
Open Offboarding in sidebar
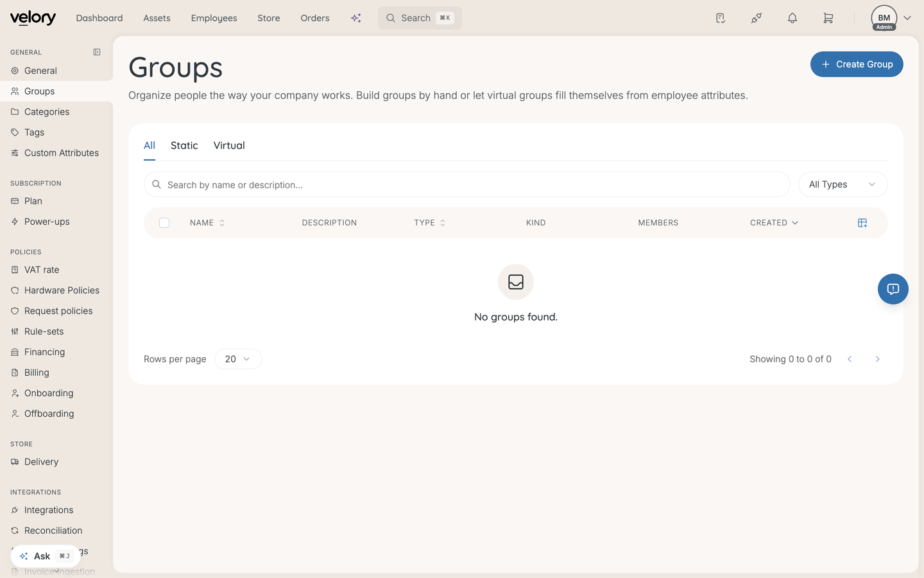click(56, 414)
